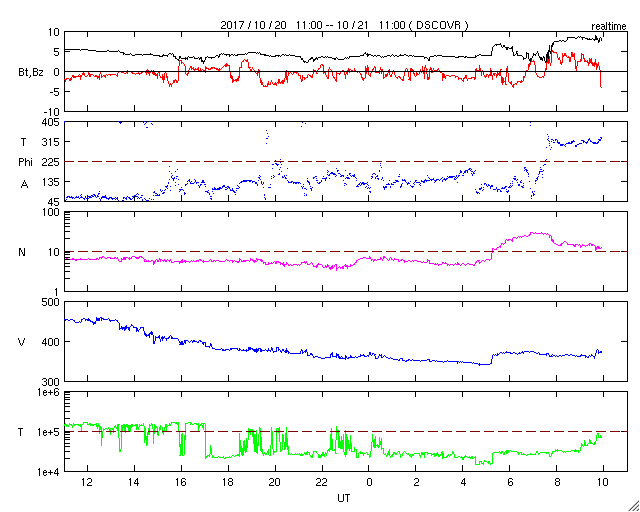Click the "A" label below Phi

click(x=25, y=184)
